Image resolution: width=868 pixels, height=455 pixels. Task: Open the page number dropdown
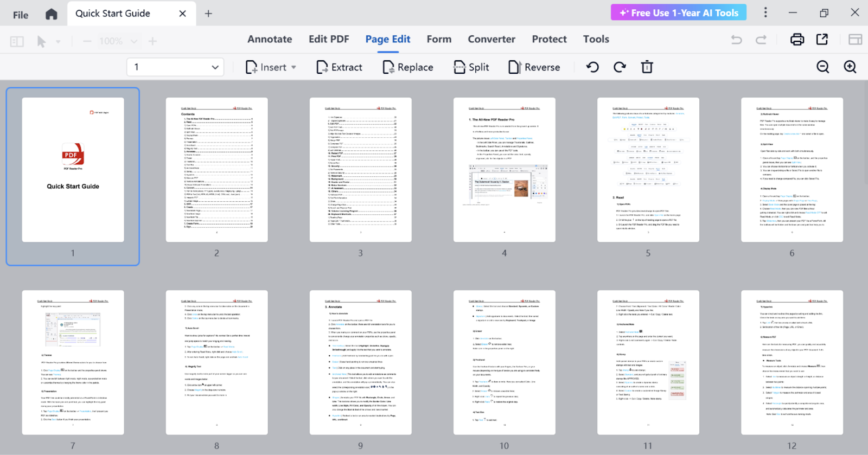click(x=215, y=67)
